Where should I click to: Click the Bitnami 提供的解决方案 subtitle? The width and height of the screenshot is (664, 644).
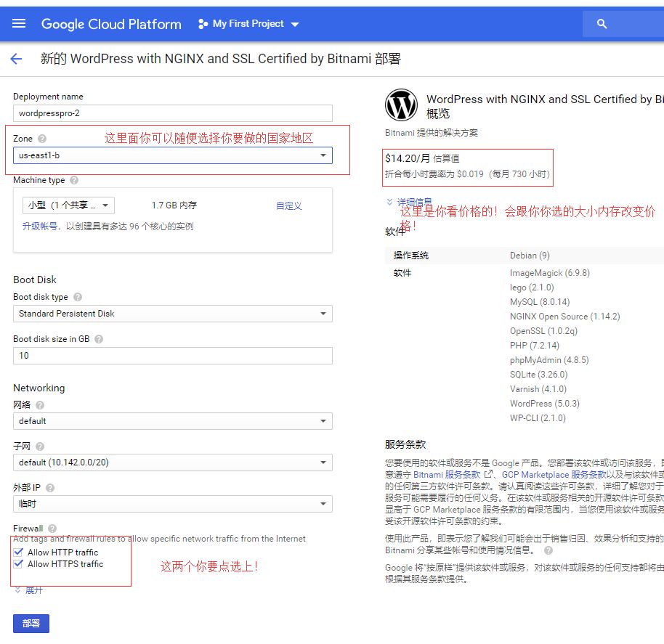(431, 133)
